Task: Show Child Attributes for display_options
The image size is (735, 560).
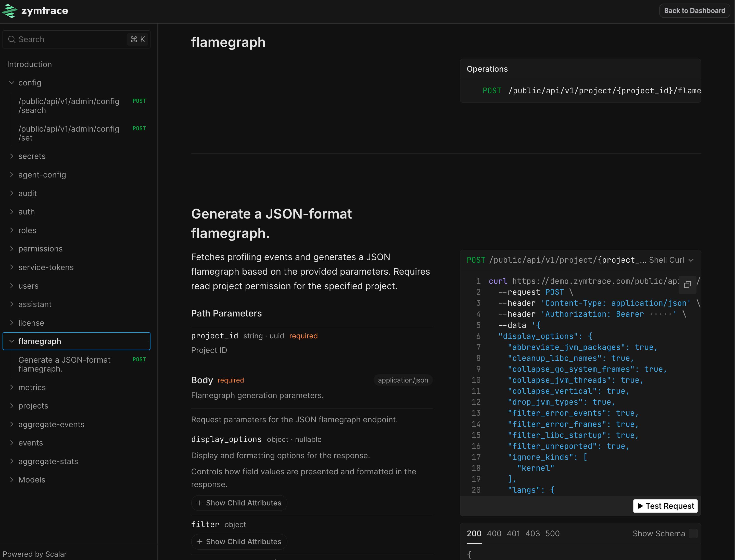Action: click(x=239, y=503)
